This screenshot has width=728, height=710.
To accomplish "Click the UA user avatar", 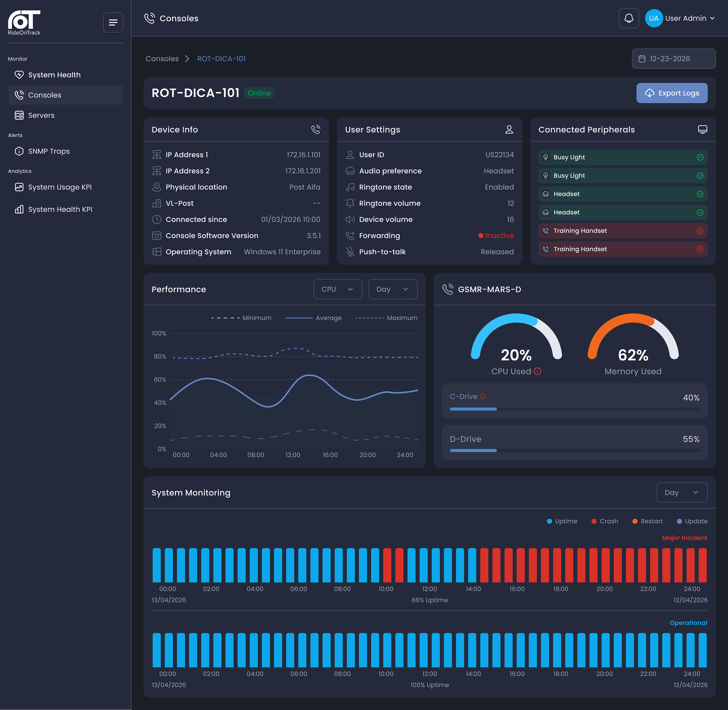I will (x=654, y=18).
